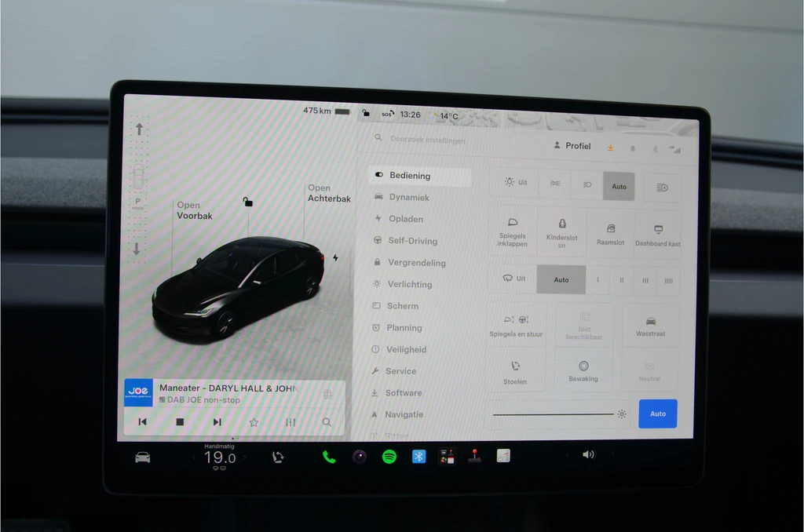Open the blue Bluetooth app icon
Image resolution: width=804 pixels, height=532 pixels.
[x=419, y=456]
